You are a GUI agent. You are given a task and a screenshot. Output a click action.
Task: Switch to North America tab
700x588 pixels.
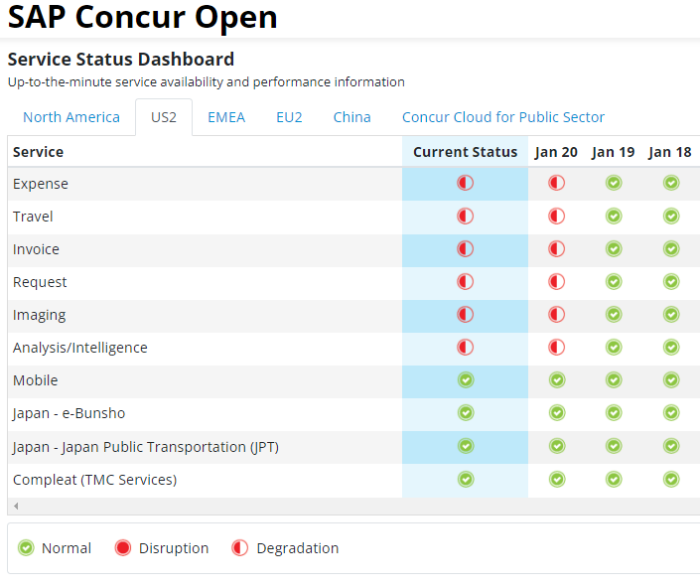(x=71, y=117)
